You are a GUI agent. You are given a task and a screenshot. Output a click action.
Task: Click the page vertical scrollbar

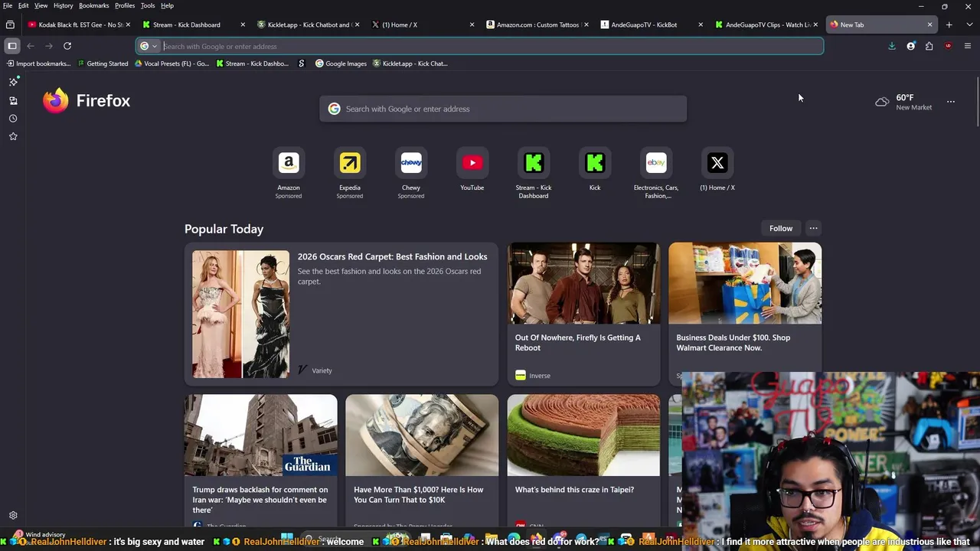point(977,101)
